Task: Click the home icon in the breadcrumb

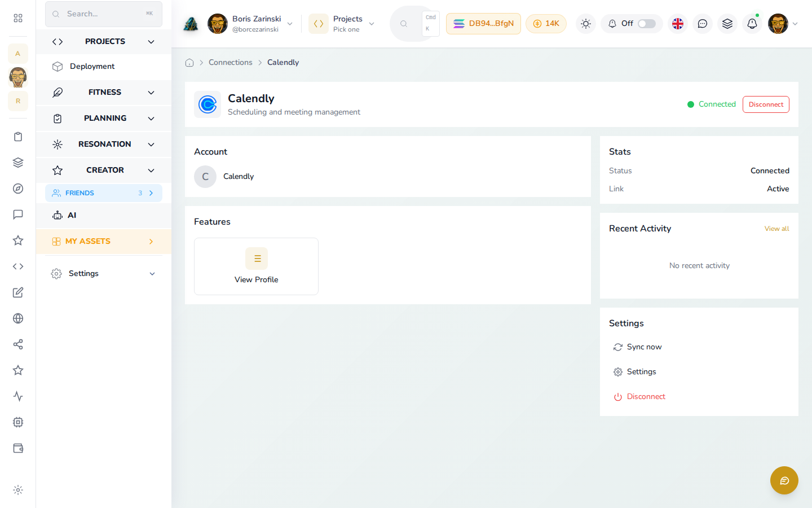Action: [189, 63]
